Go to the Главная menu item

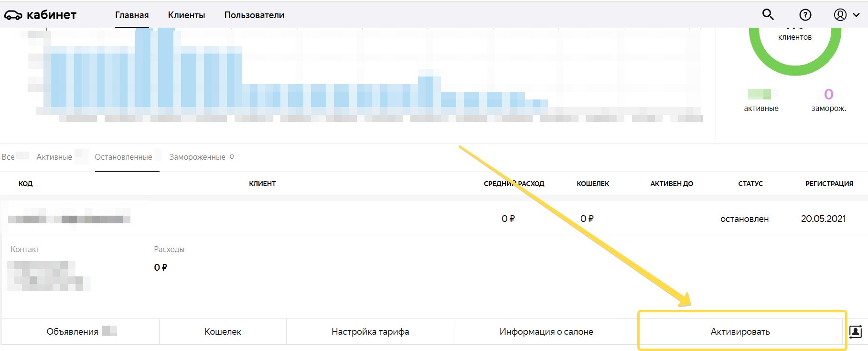[132, 15]
